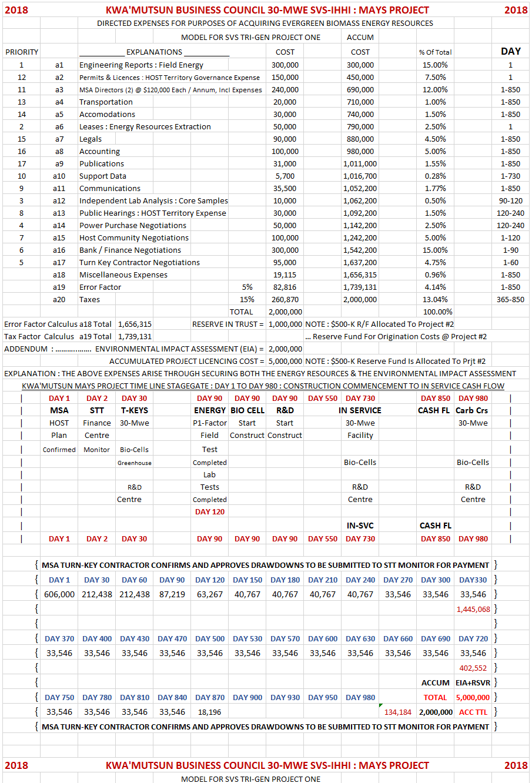Viewport: 532px width, 783px height.
Task: Click the Bank / Finance Negotiations cell
Action: click(131, 250)
